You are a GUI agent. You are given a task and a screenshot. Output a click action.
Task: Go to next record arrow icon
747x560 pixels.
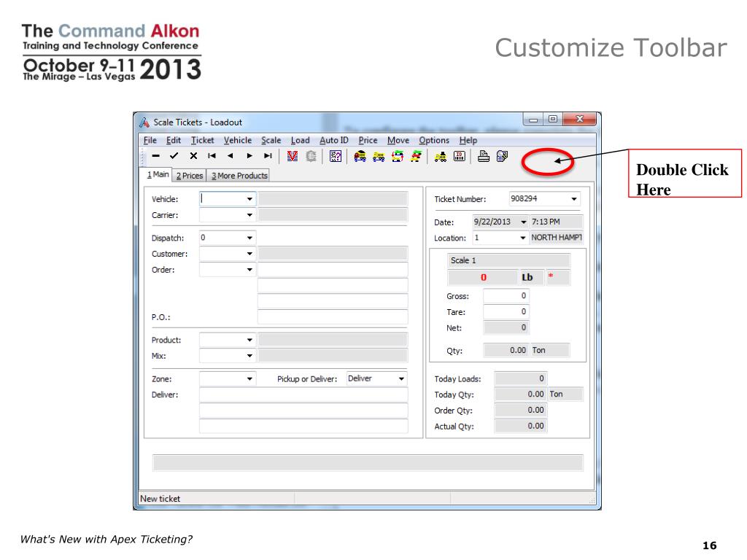click(249, 156)
